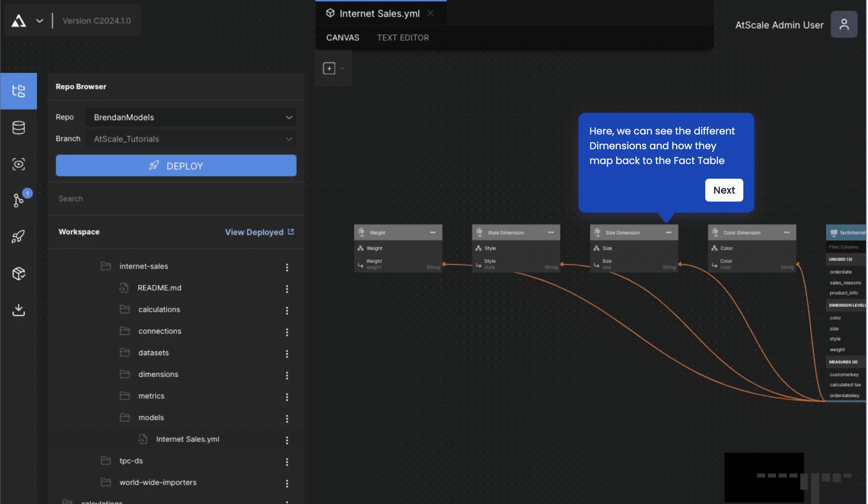Expand the chevron next to AtScale logo
Screen dimensions: 868x504
(x=40, y=20)
